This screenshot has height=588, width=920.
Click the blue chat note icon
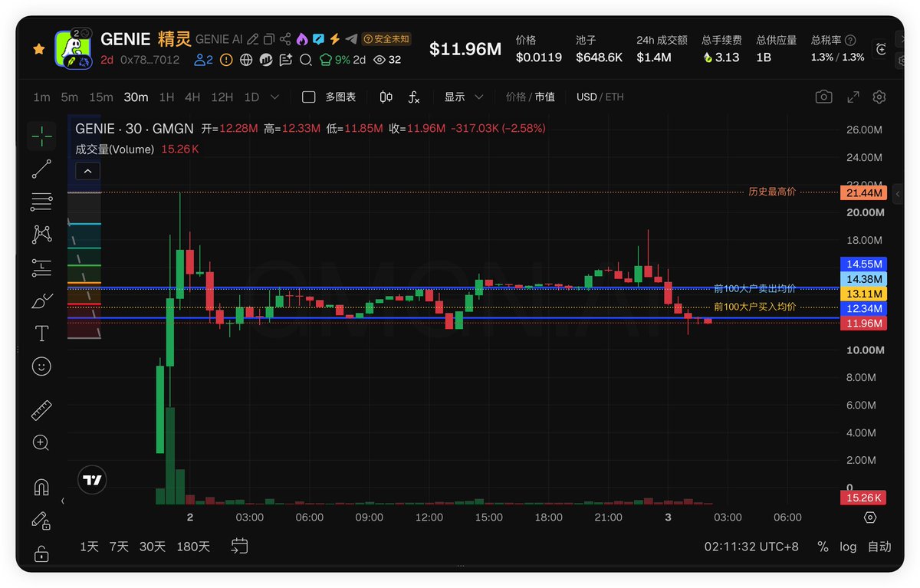pyautogui.click(x=317, y=39)
